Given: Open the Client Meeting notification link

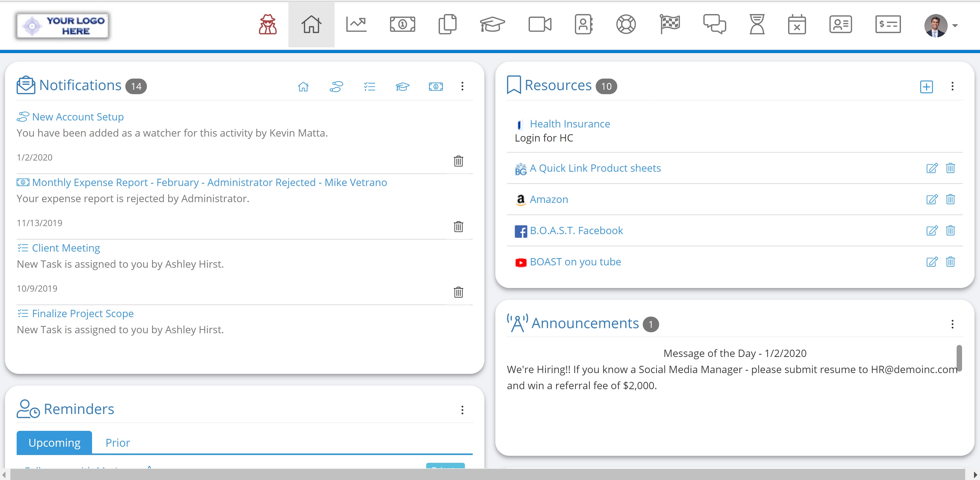Looking at the screenshot, I should (x=66, y=248).
